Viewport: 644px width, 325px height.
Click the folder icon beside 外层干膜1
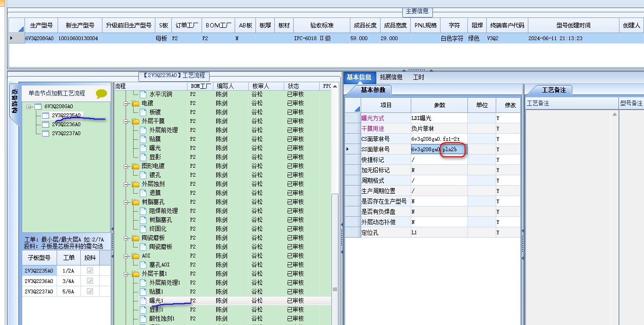pos(136,274)
